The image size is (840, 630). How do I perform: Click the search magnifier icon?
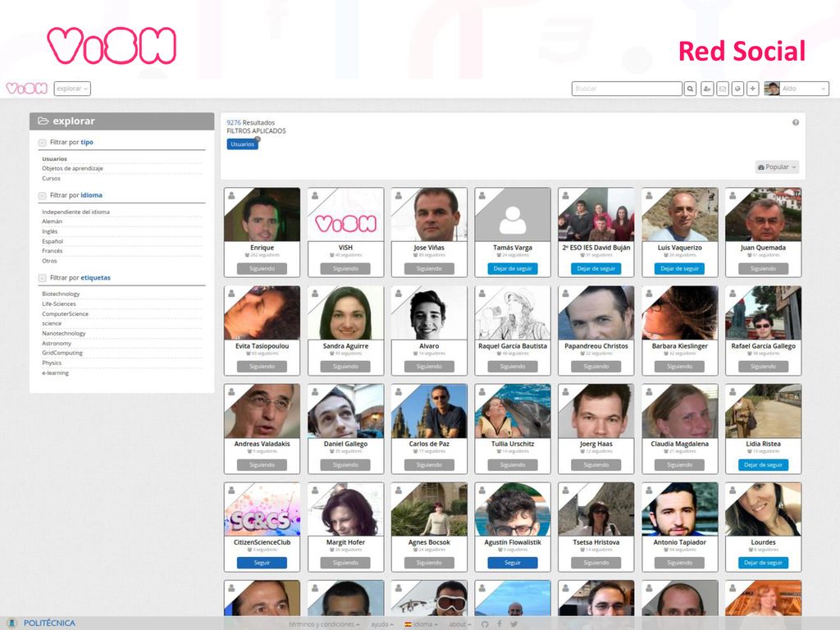[690, 89]
